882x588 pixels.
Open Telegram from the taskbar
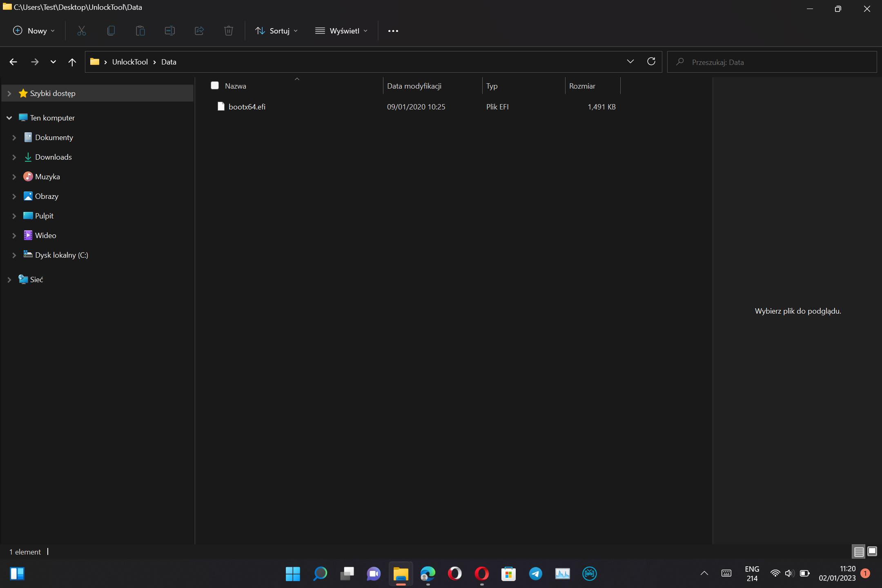pos(535,574)
